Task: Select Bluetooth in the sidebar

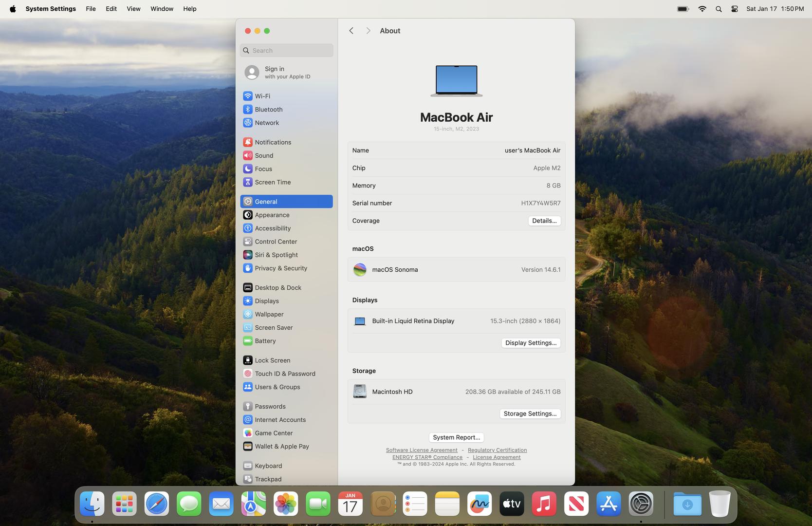Action: point(268,110)
